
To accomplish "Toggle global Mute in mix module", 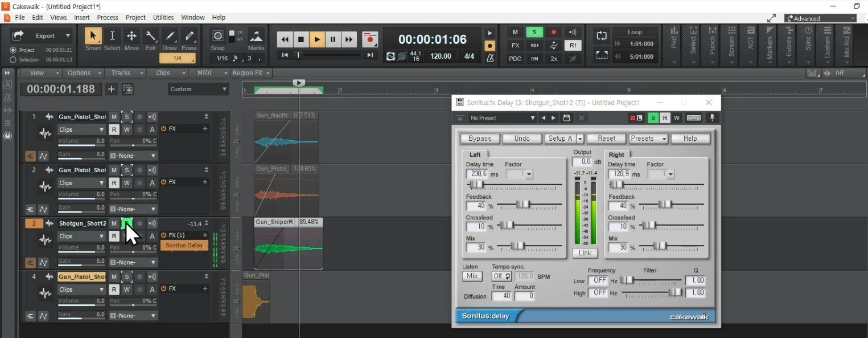I will coord(515,32).
